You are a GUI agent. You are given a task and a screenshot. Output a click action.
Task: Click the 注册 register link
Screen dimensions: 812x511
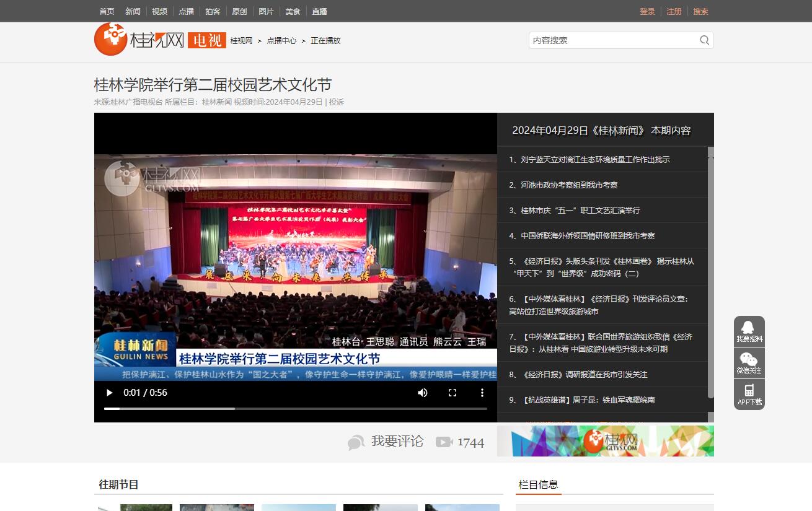pos(674,11)
